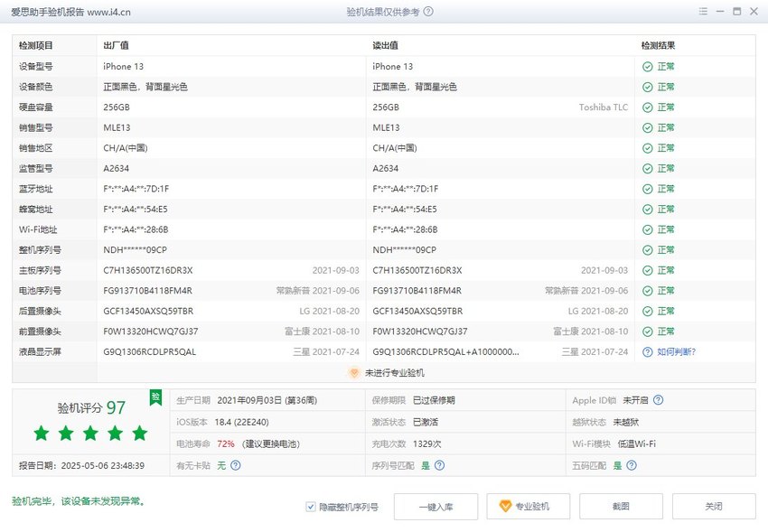Start professional check with 专业验机 button

coord(528,507)
